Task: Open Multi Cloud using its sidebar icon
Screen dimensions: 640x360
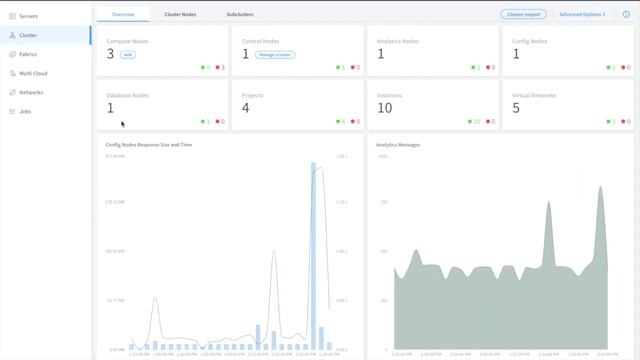Action: 12,73
